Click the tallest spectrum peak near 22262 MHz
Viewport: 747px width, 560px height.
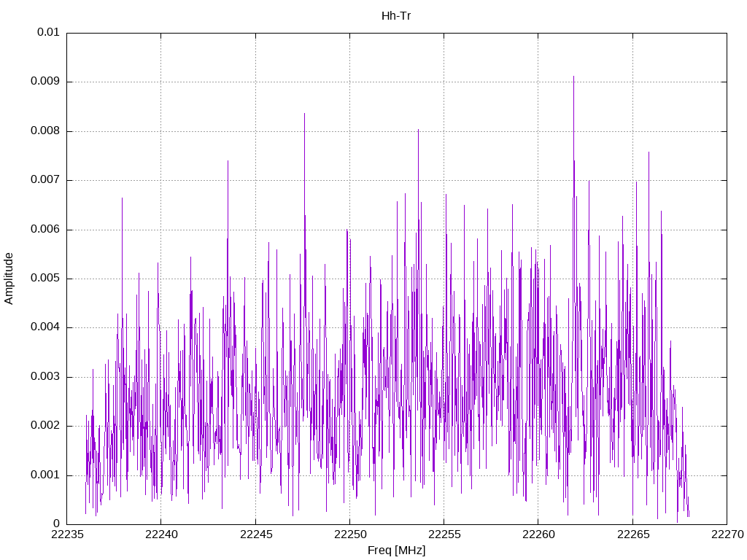(x=573, y=77)
